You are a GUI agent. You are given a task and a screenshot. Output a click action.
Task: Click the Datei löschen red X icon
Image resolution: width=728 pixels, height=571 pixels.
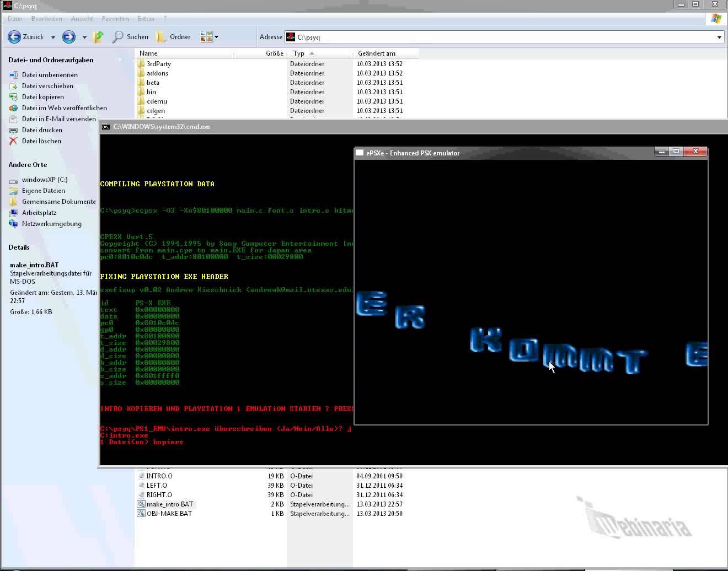pyautogui.click(x=13, y=141)
